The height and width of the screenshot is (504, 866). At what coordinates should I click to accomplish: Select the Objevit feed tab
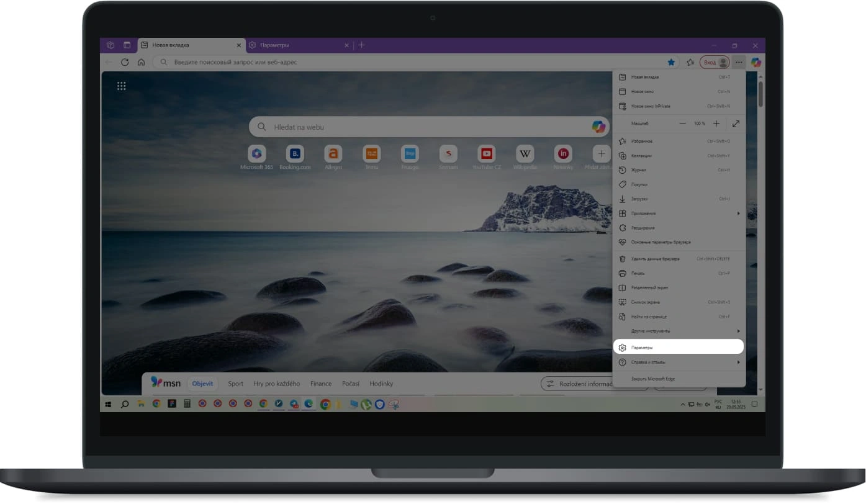click(202, 384)
